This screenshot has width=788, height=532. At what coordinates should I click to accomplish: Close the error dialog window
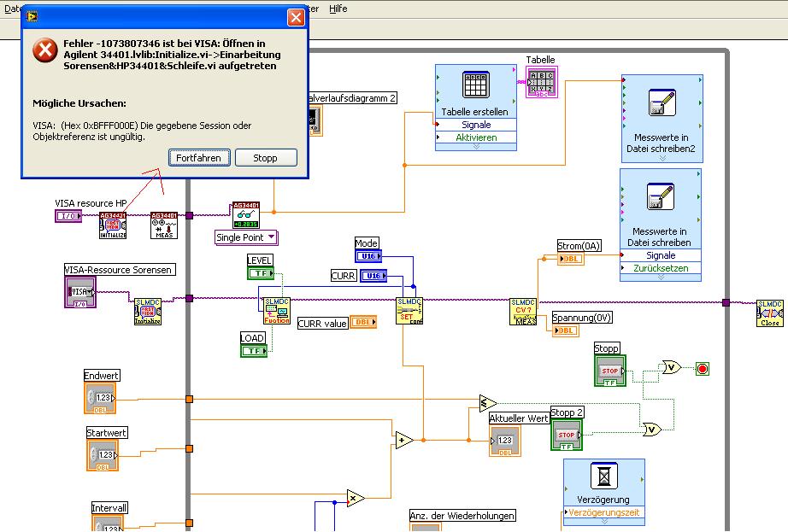pyautogui.click(x=296, y=17)
